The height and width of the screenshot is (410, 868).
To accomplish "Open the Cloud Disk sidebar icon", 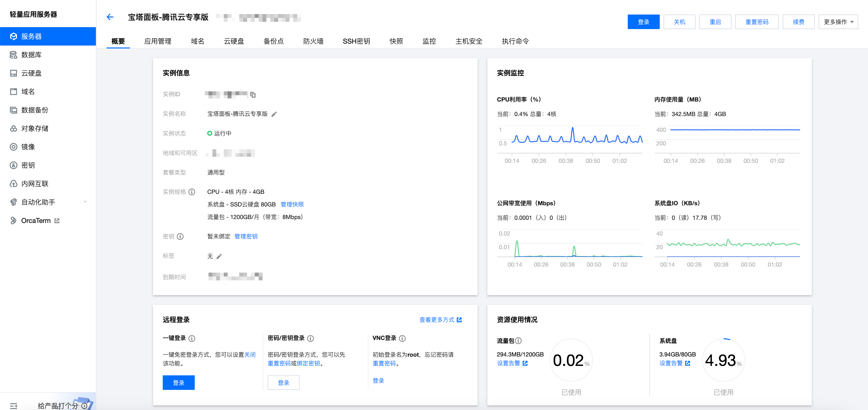I will point(14,73).
